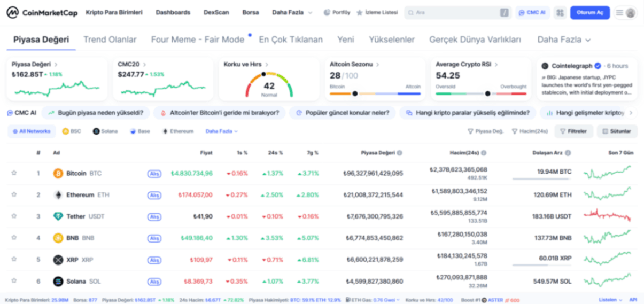The image size is (644, 304).
Task: Click the Altcoin Sezonu slider bar
Action: click(x=375, y=93)
